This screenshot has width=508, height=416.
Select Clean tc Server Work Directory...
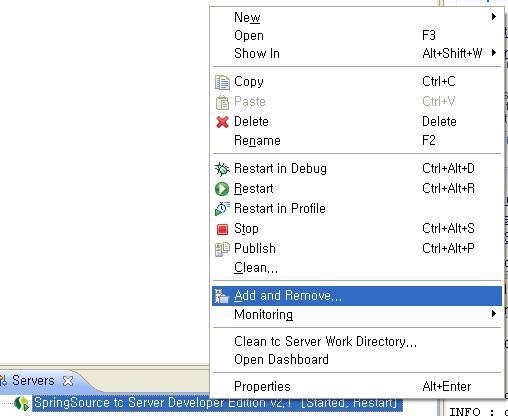(x=357, y=342)
